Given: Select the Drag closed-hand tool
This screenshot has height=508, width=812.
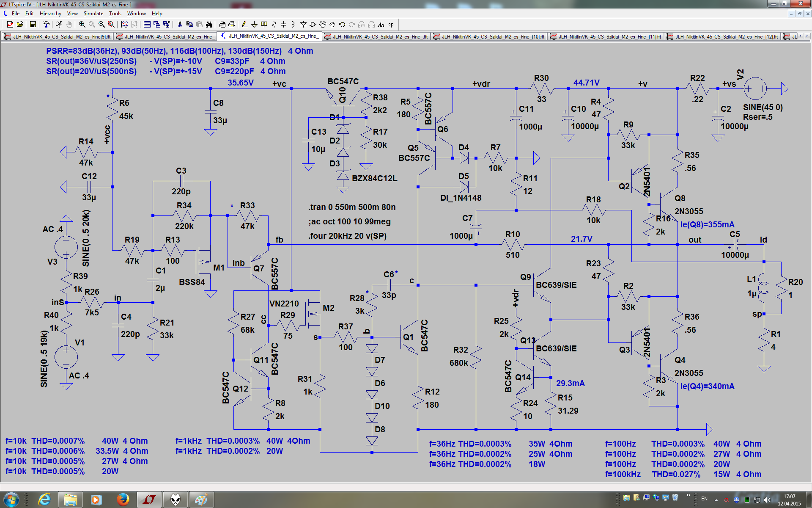Looking at the screenshot, I should point(332,25).
